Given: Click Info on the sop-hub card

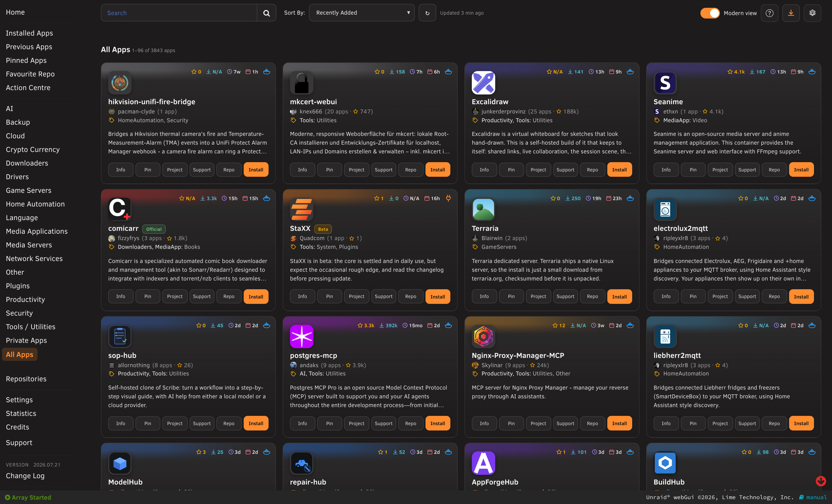Looking at the screenshot, I should coord(121,423).
